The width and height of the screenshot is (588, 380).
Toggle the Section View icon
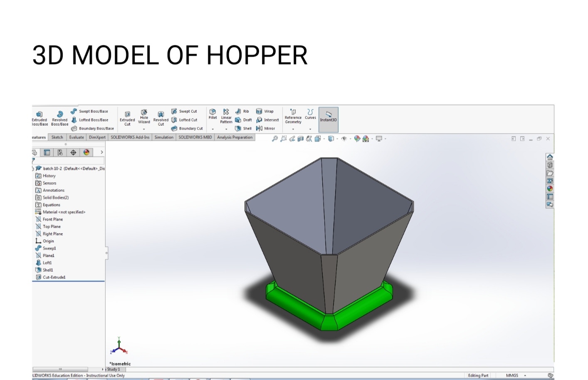[x=301, y=139]
